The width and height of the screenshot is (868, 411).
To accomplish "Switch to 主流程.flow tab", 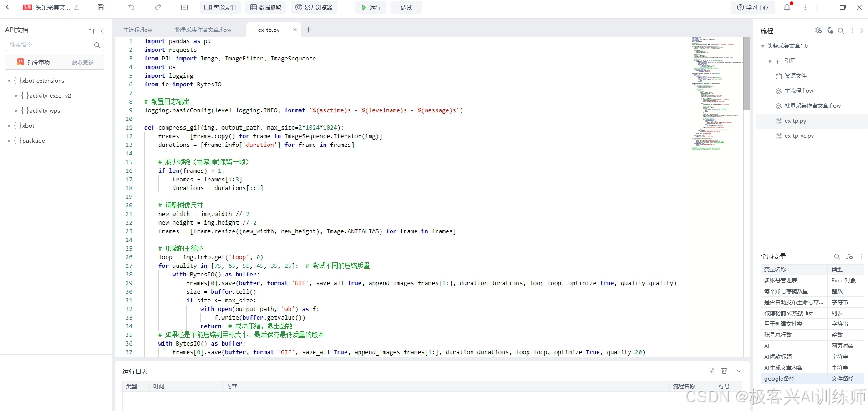I will tap(138, 30).
